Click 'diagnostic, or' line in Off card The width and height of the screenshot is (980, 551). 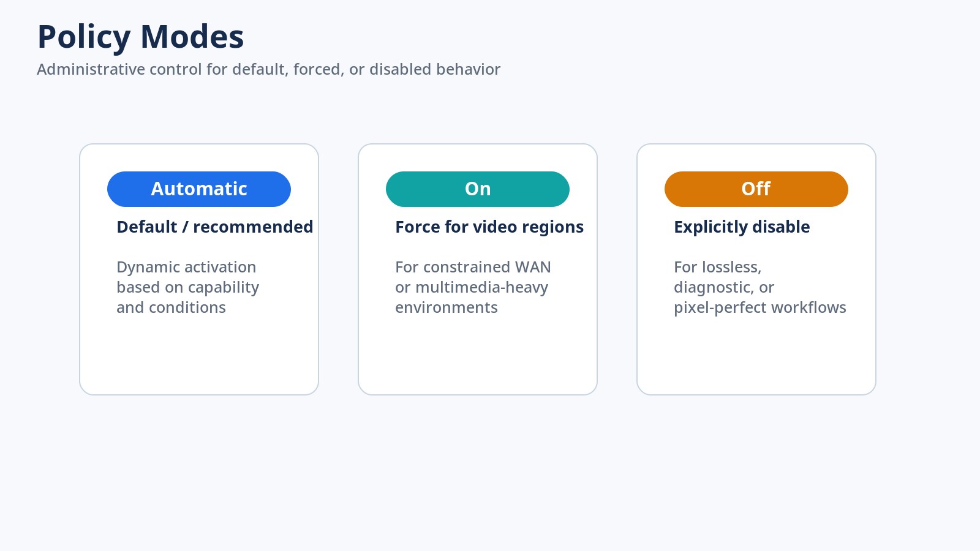[724, 287]
